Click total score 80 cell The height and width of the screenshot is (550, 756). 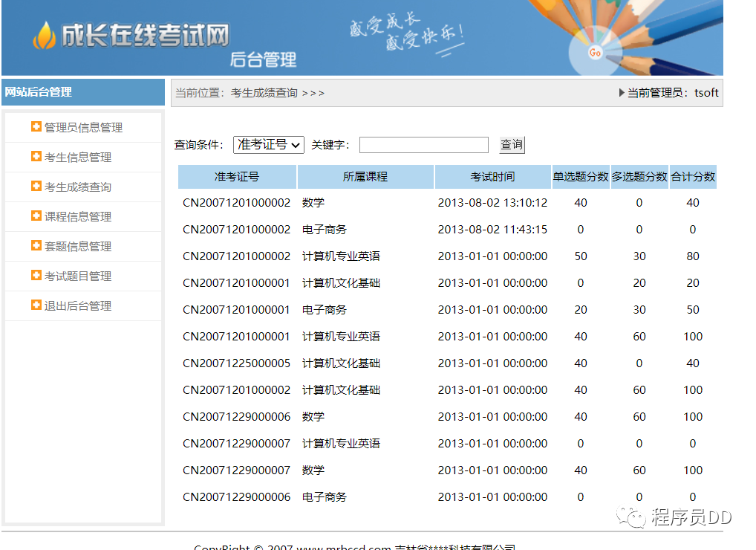[693, 256]
